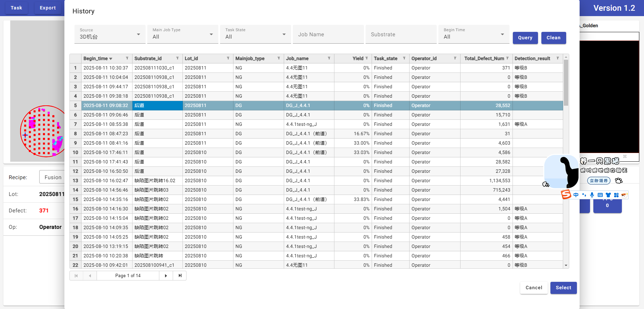This screenshot has height=309, width=644.
Task: Click the Begin_time column filter icon
Action: pos(127,58)
